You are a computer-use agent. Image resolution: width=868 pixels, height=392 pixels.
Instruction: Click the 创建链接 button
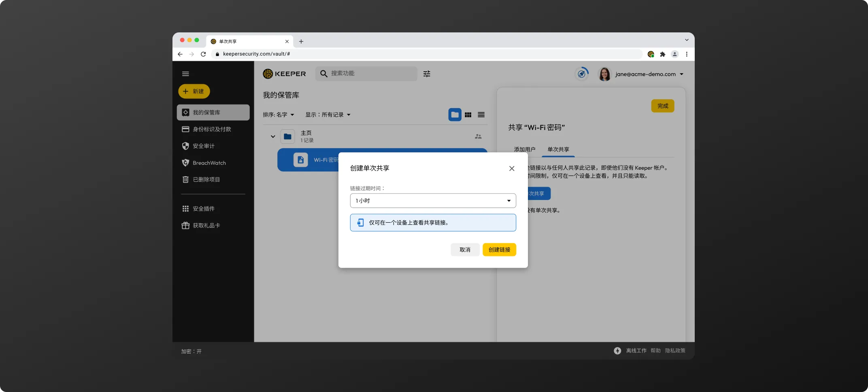(x=499, y=250)
